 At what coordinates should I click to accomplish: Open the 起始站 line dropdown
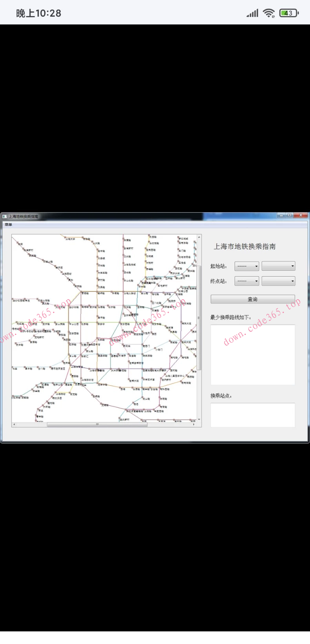[x=246, y=266]
